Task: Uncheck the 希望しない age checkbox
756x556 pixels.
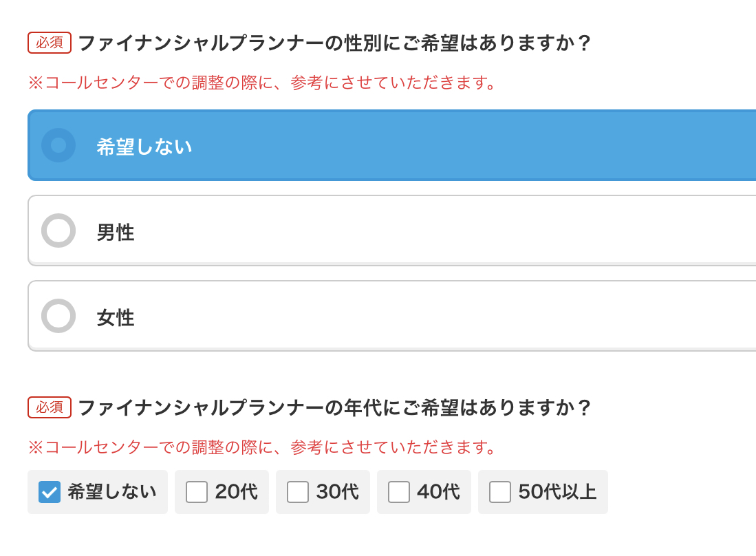Action: pos(50,492)
